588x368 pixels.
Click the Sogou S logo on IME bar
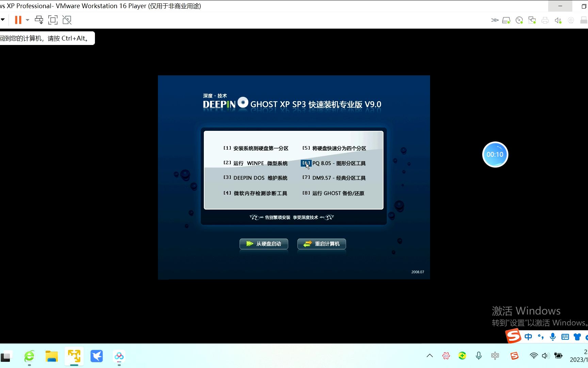click(x=513, y=336)
